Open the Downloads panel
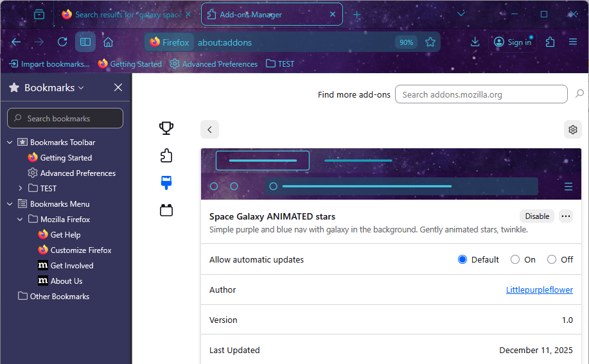The height and width of the screenshot is (364, 589). [475, 42]
